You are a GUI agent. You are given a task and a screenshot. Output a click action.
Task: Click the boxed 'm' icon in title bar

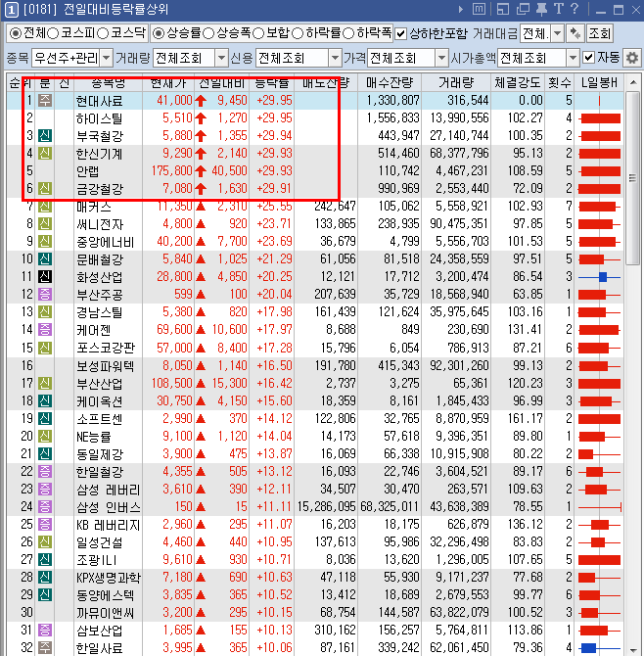(x=479, y=9)
